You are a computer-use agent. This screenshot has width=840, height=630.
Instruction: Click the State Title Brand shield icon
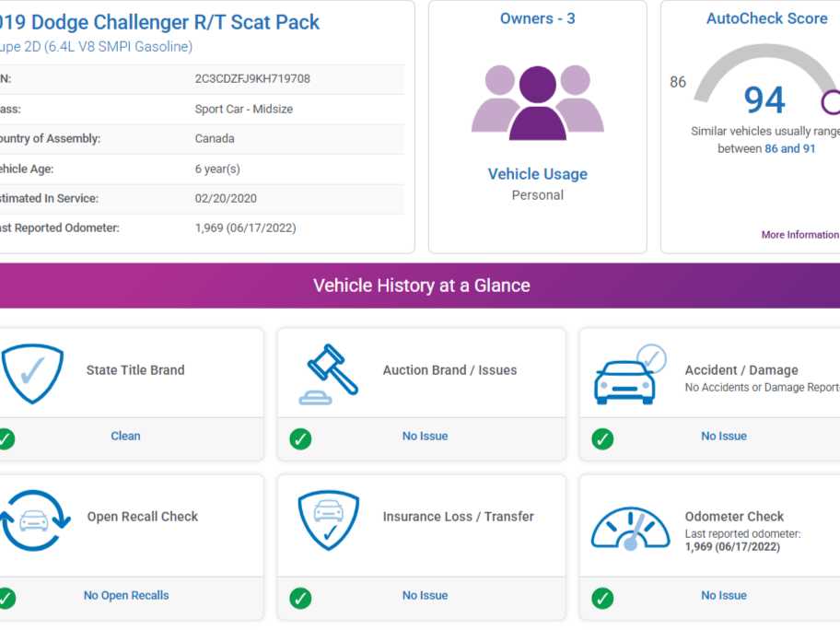32,373
